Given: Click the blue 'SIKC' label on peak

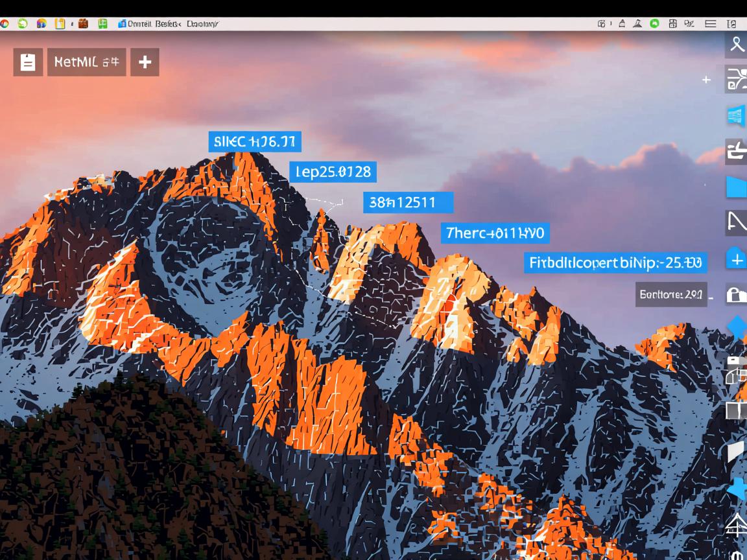Looking at the screenshot, I should coord(255,142).
